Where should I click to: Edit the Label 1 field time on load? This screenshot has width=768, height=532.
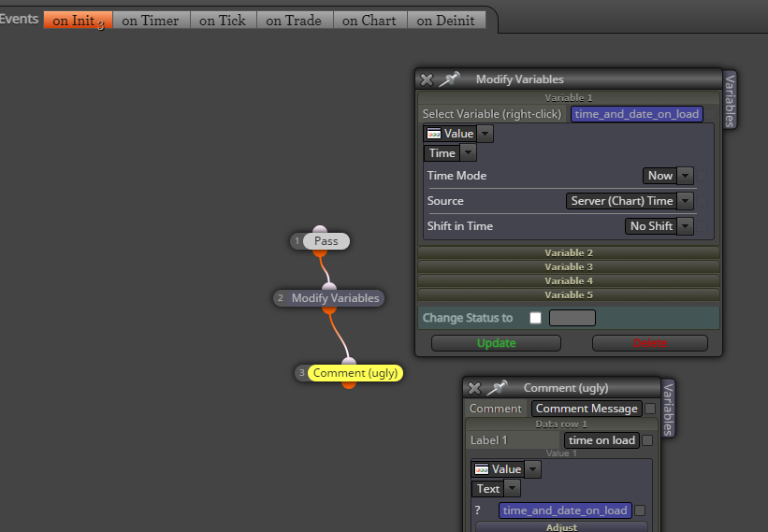(x=601, y=440)
